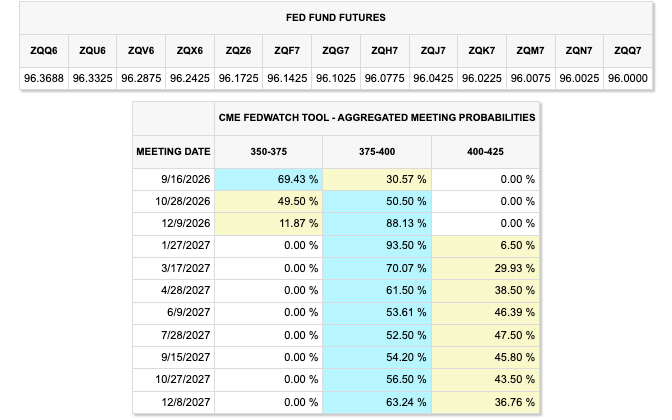Select the 29.93 % probability cell
The image size is (672, 420).
click(486, 268)
